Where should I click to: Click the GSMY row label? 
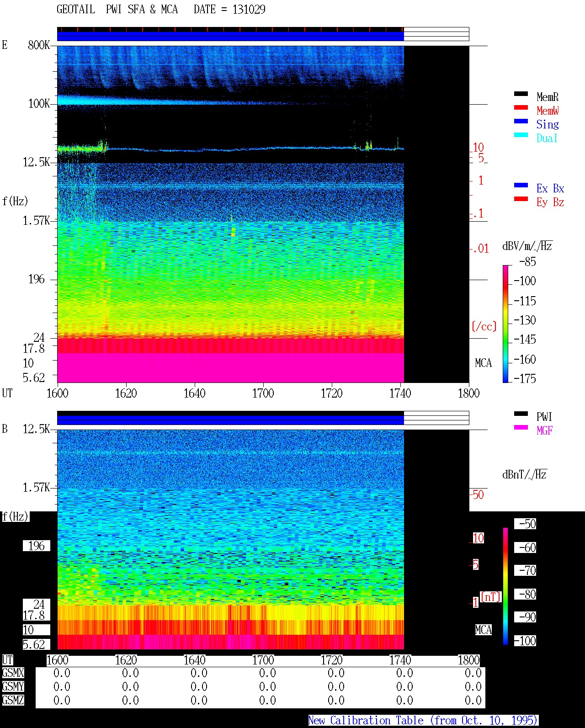13,687
